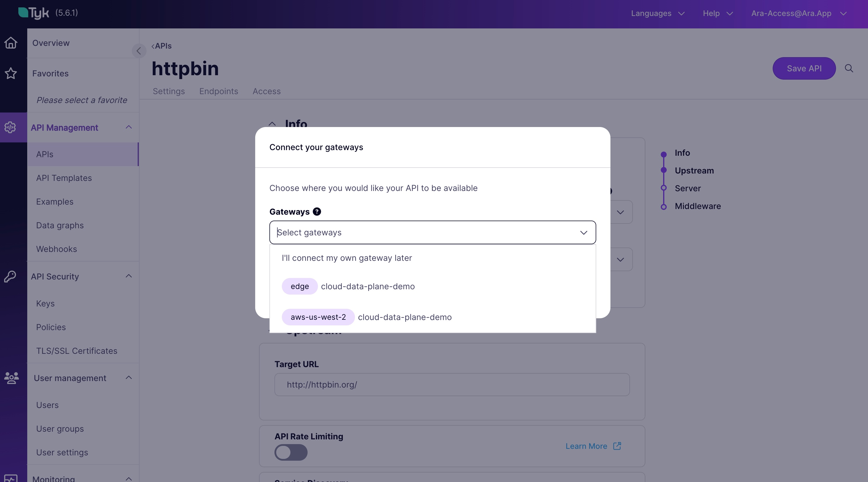This screenshot has width=868, height=482.
Task: Select the API Security key icon
Action: [x=10, y=276]
